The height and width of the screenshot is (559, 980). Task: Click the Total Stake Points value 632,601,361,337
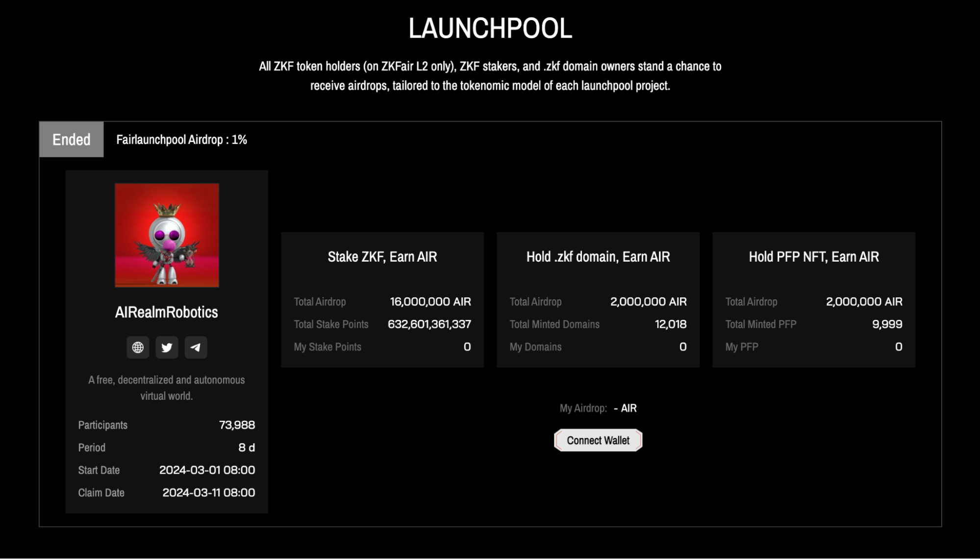[x=429, y=324]
